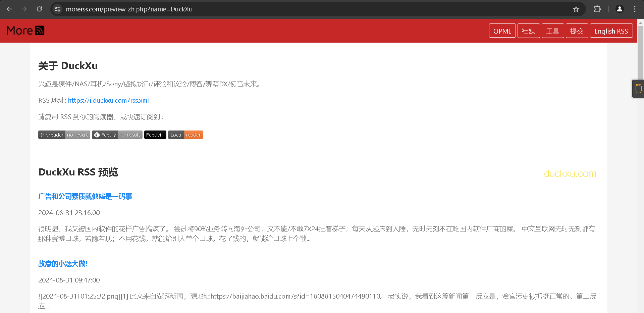Open the i.duckxu.com RSS feed link
The image size is (644, 313).
tap(109, 100)
